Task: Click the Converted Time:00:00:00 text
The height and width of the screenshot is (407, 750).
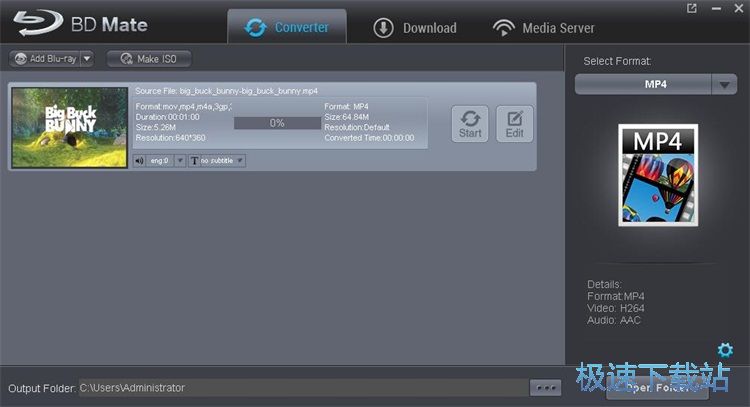Action: tap(369, 138)
